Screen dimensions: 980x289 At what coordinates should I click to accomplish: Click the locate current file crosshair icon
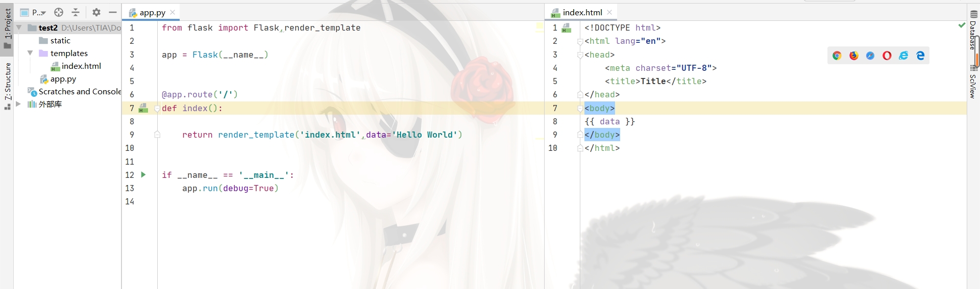[59, 12]
